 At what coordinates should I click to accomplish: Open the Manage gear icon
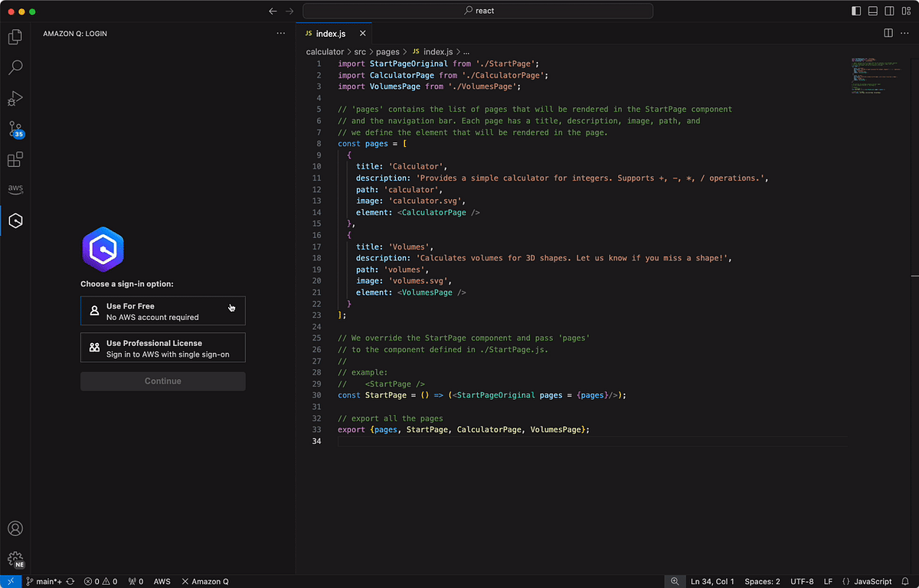pos(15,560)
